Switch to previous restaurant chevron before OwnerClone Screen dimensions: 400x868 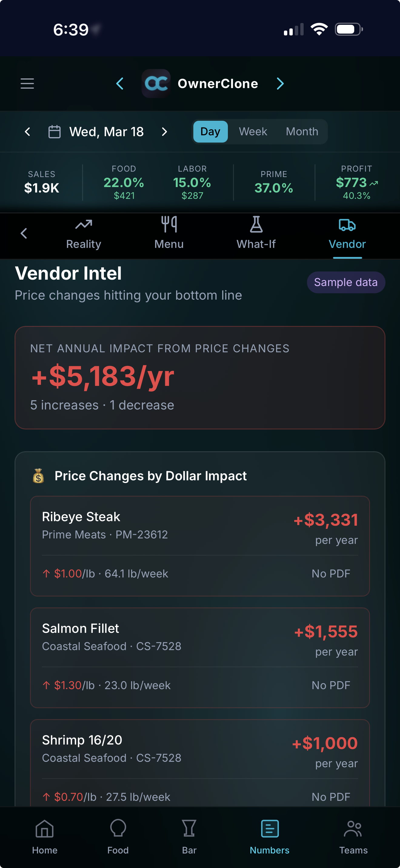(x=120, y=84)
